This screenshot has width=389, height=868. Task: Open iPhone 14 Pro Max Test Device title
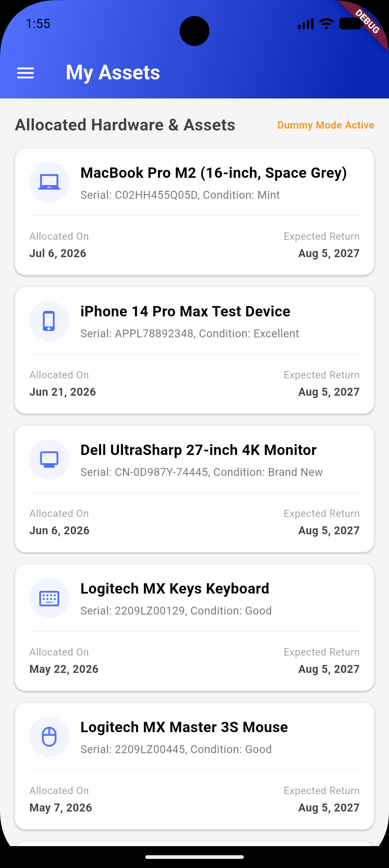click(185, 311)
